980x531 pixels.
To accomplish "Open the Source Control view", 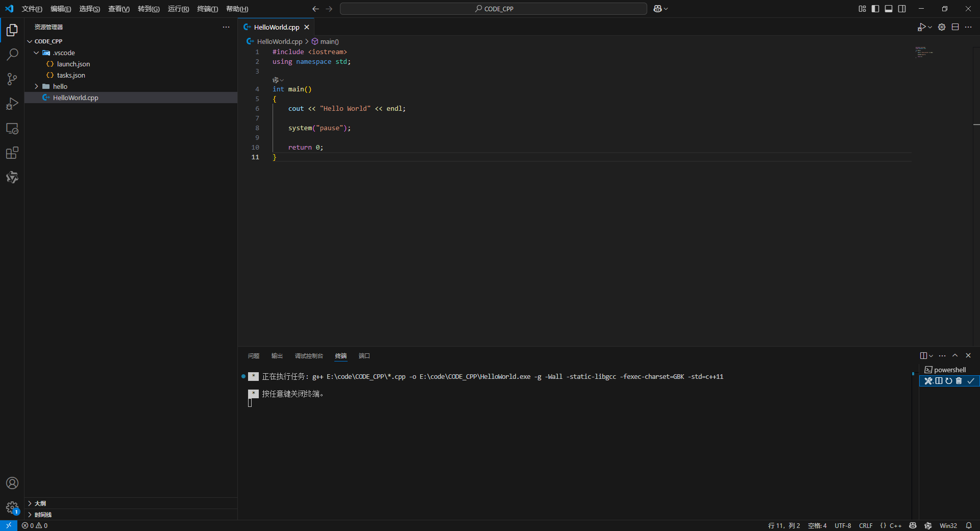I will pos(12,79).
